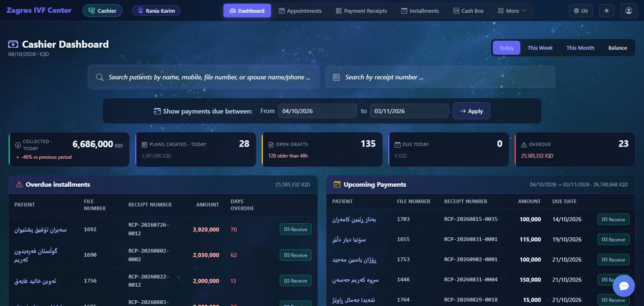Focus the patient search field
The image size is (644, 306).
(x=204, y=77)
